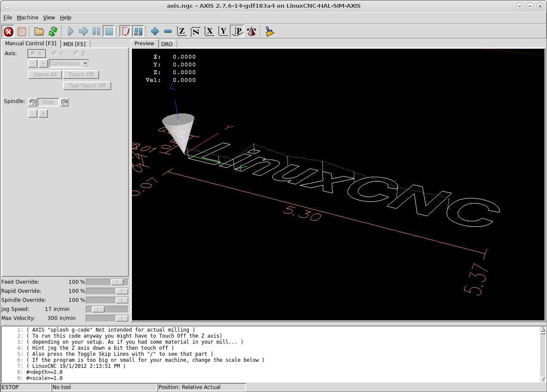The height and width of the screenshot is (392, 547).
Task: Switch to front Y view
Action: click(x=223, y=31)
